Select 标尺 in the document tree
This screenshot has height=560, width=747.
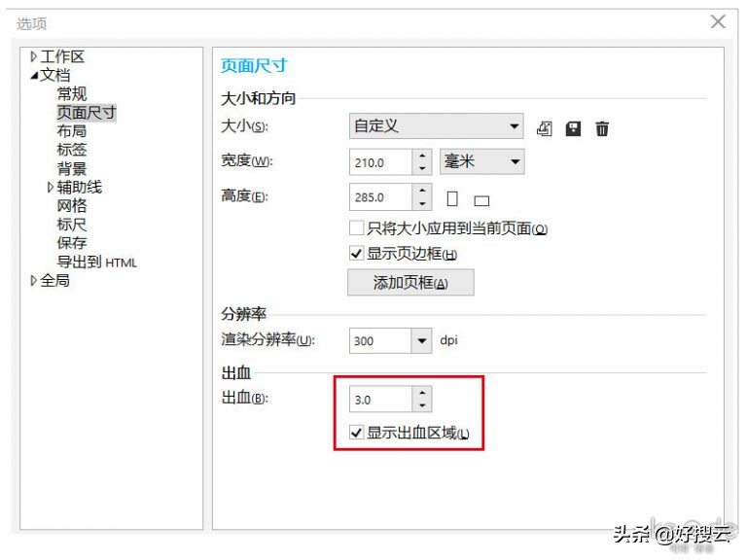[72, 225]
